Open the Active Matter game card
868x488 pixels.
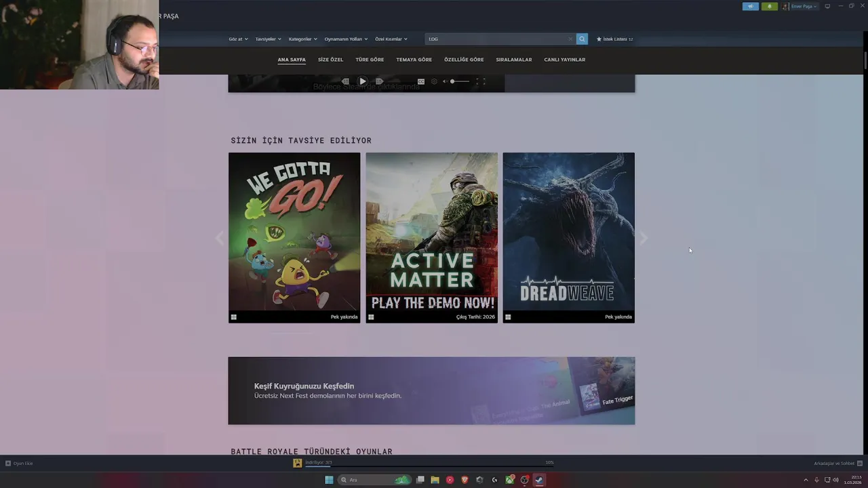[431, 237]
